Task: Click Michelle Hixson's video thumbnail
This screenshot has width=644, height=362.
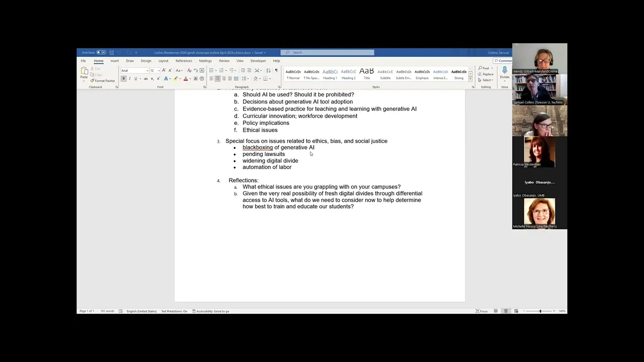Action: click(539, 213)
